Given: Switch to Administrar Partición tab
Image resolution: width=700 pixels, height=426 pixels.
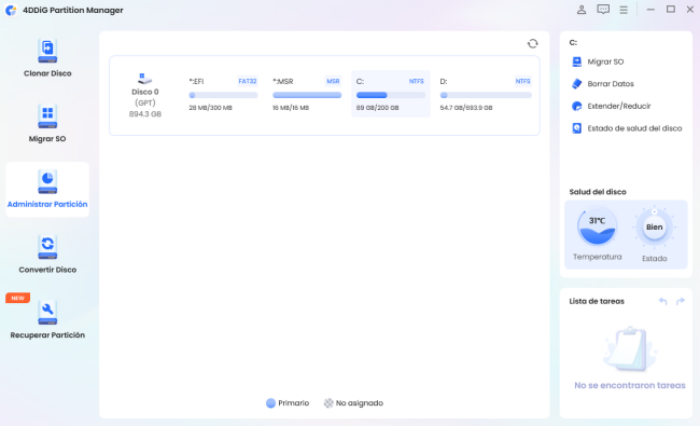Looking at the screenshot, I should tap(47, 189).
